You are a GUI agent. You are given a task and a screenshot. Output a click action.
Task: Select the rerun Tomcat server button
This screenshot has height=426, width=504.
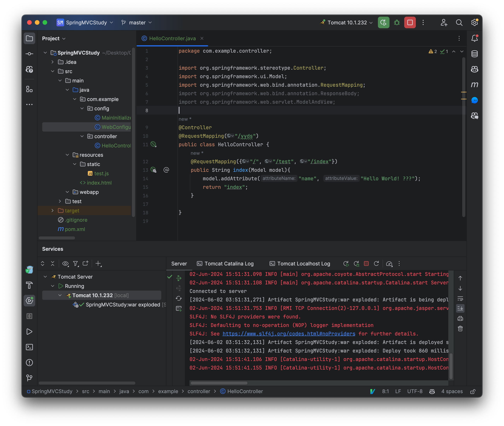click(x=346, y=263)
